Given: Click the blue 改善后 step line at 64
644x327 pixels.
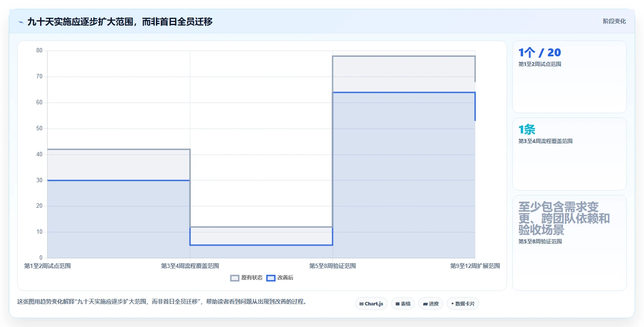Looking at the screenshot, I should 403,92.
